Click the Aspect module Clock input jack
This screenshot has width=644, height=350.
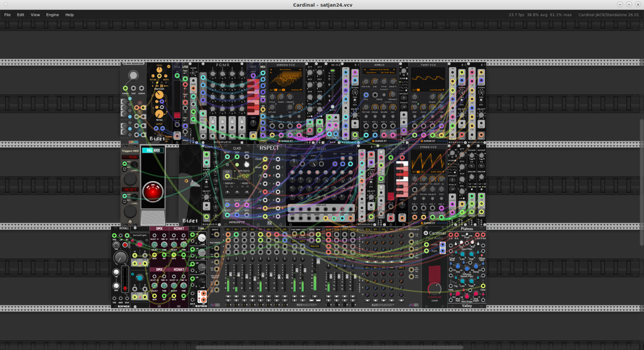pyautogui.click(x=265, y=159)
